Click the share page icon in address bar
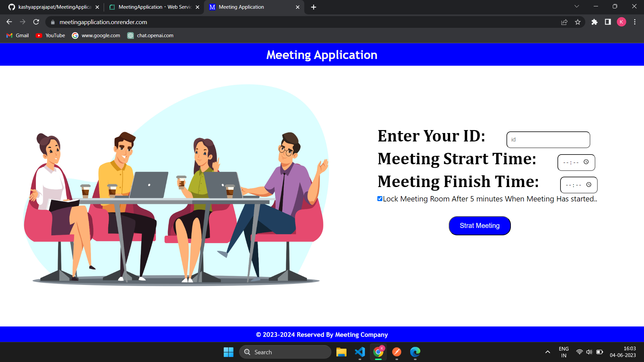This screenshot has width=644, height=362. click(564, 22)
